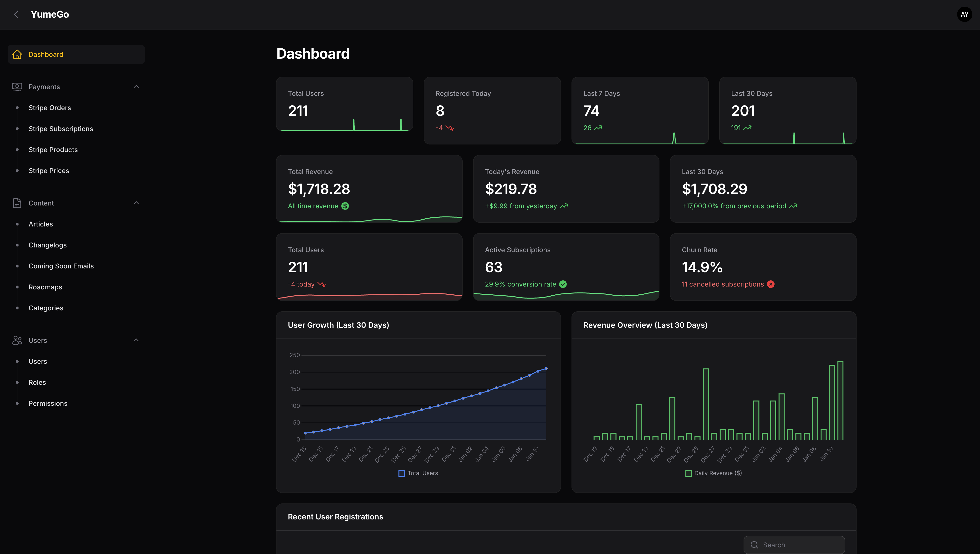Click the last data point on User Growth chart
Image resolution: width=980 pixels, height=554 pixels.
[546, 368]
